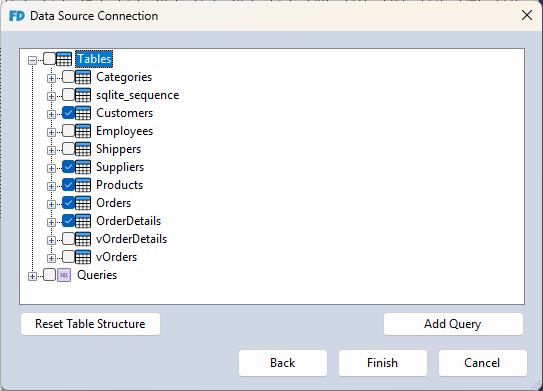Check the vOrders checkbox
Image resolution: width=543 pixels, height=391 pixels.
click(68, 257)
